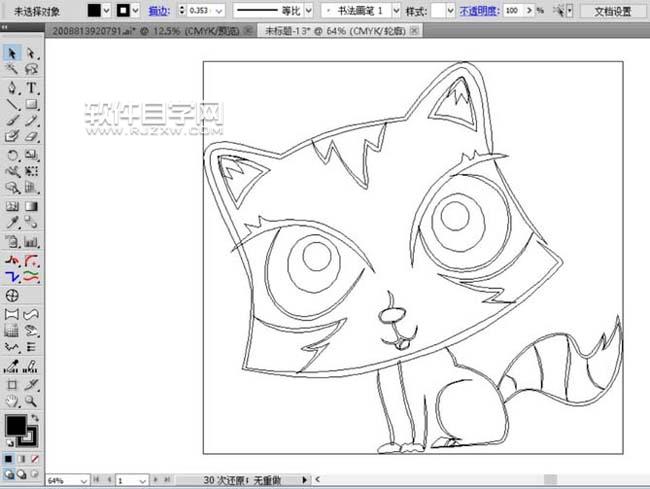Click the crosshair target tool icon
Viewport: 650px width, 489px height.
(12, 295)
